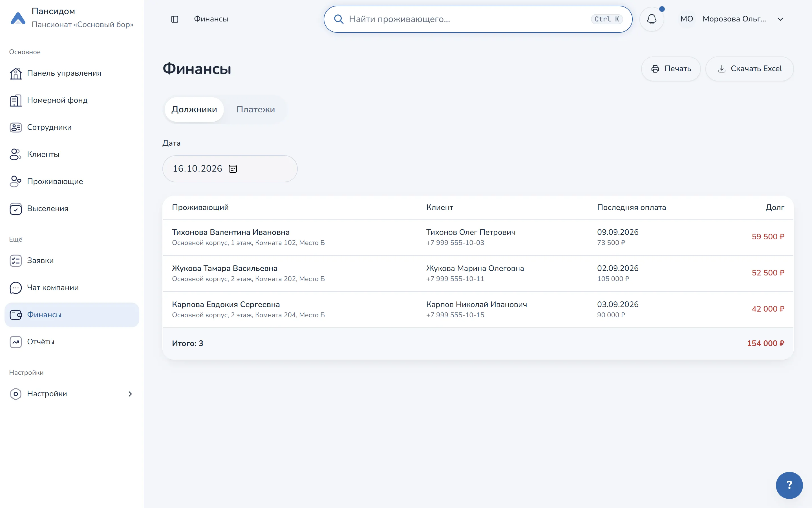Click last payment date 02.09.2026

point(618,268)
